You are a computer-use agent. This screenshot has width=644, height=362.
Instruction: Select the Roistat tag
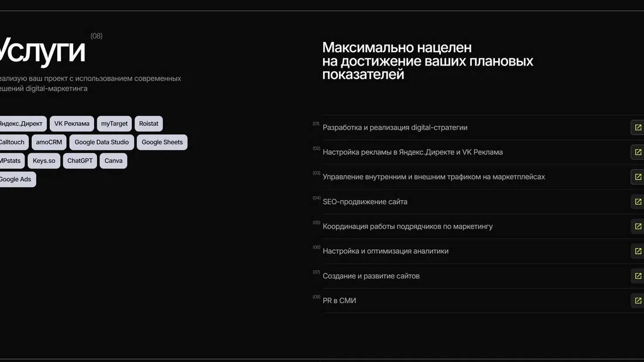point(148,123)
